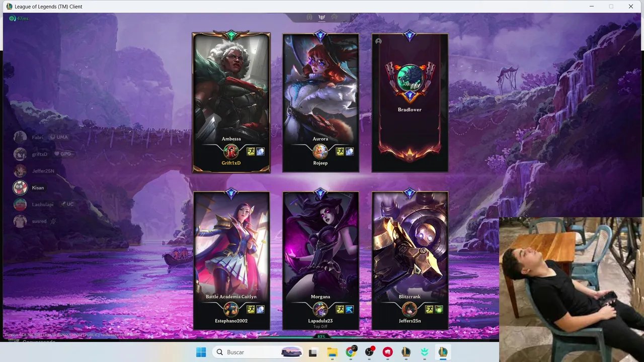
Task: Click the 'Top Diff' text under Lapadula23
Action: coord(320,326)
